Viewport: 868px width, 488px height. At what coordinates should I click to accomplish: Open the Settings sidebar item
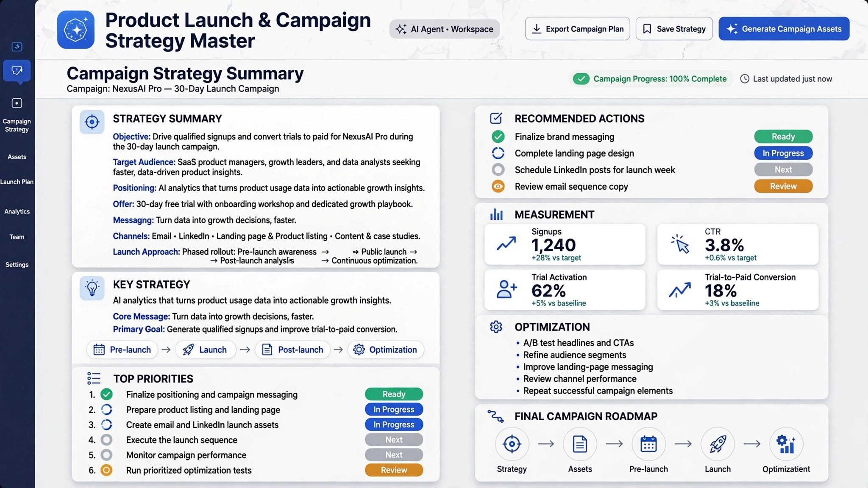click(x=17, y=265)
